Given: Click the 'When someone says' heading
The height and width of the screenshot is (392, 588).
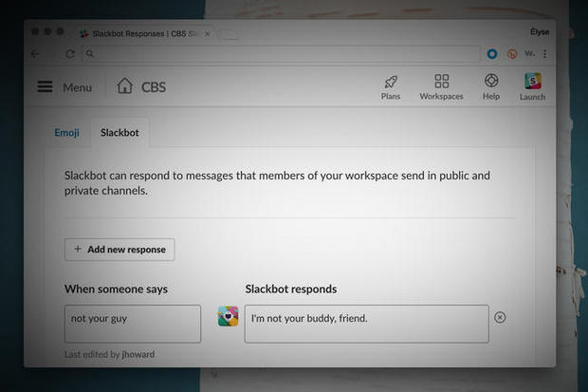Looking at the screenshot, I should click(x=116, y=289).
